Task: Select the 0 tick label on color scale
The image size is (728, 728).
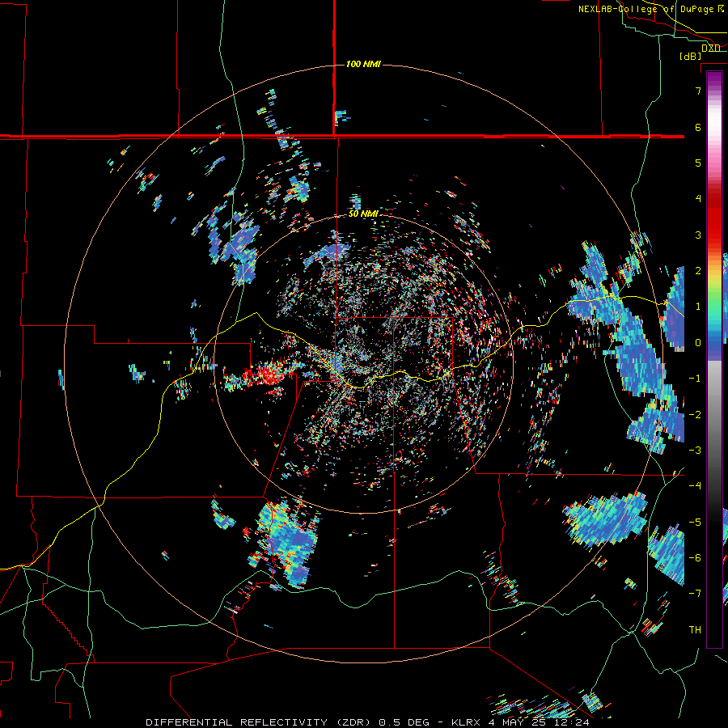Action: coord(698,343)
